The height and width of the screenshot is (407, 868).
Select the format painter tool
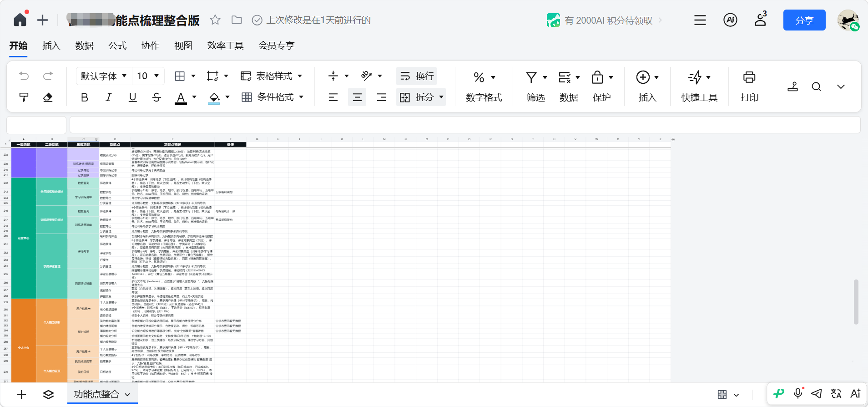tap(24, 97)
